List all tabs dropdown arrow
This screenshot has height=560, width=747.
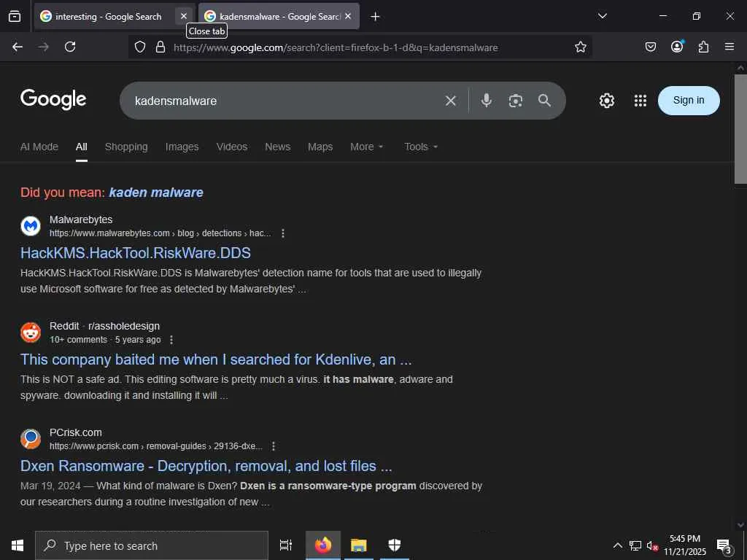[602, 16]
